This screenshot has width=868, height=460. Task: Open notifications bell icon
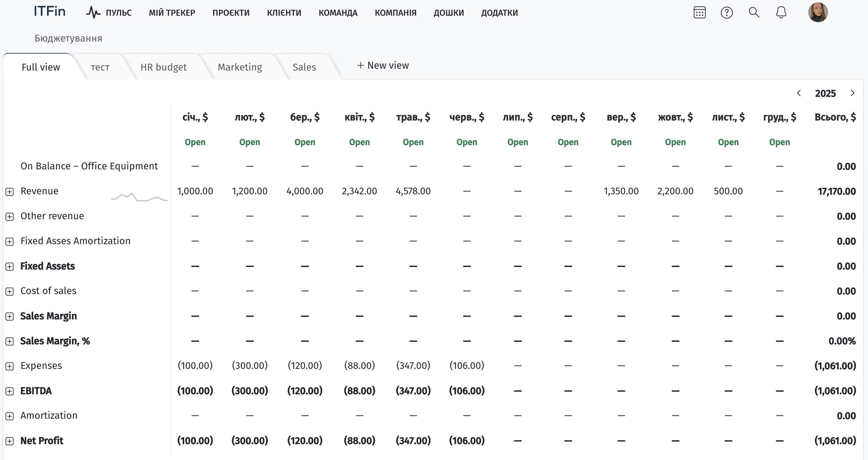(x=781, y=13)
